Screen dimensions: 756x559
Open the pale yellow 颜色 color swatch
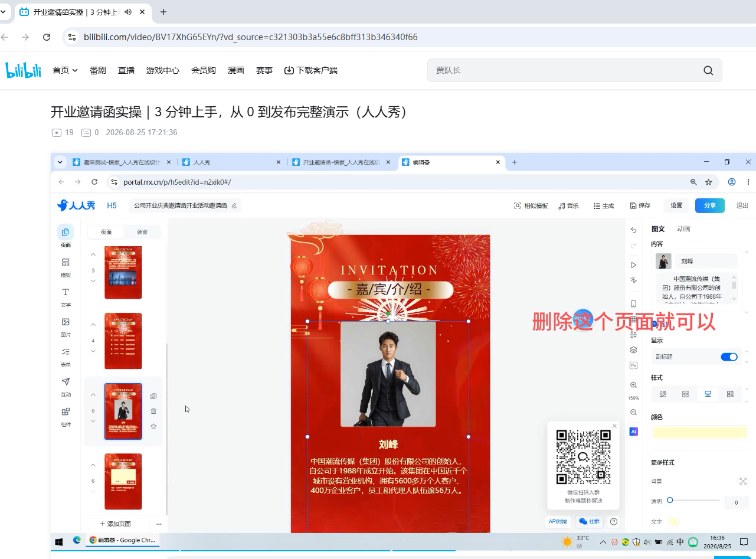click(x=699, y=433)
